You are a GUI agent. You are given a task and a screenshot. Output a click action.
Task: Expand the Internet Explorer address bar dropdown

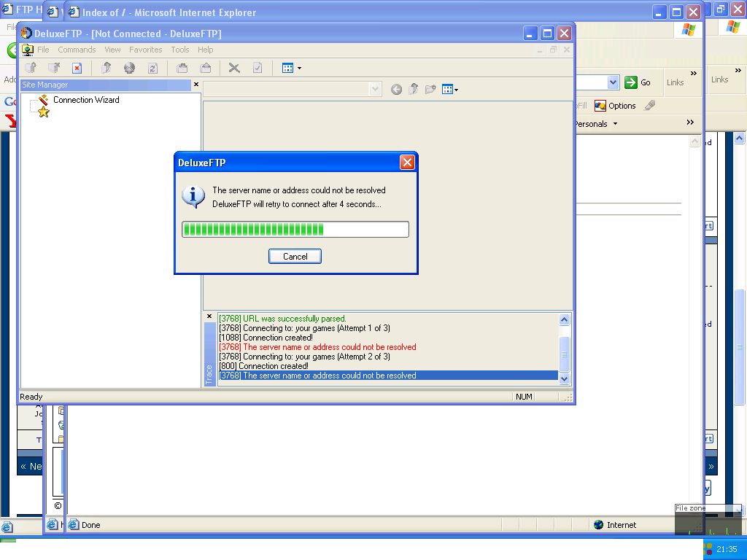coord(613,82)
